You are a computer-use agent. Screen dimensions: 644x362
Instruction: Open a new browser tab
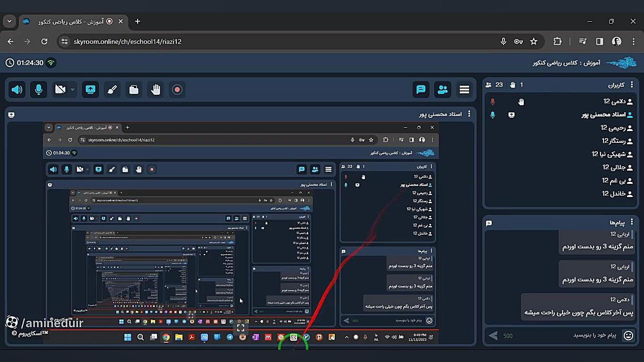coord(138,21)
